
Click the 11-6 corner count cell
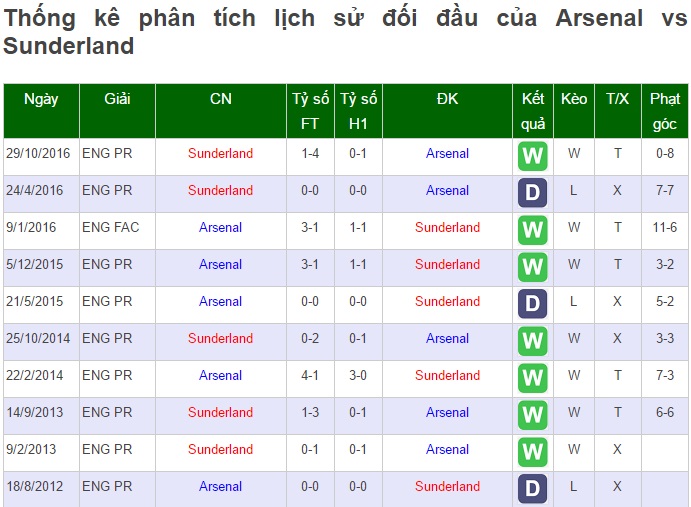point(665,227)
